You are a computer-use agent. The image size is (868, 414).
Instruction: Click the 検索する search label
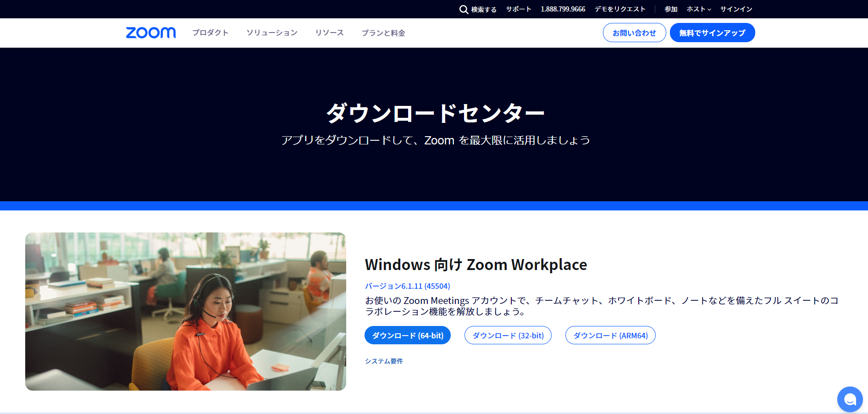point(484,9)
